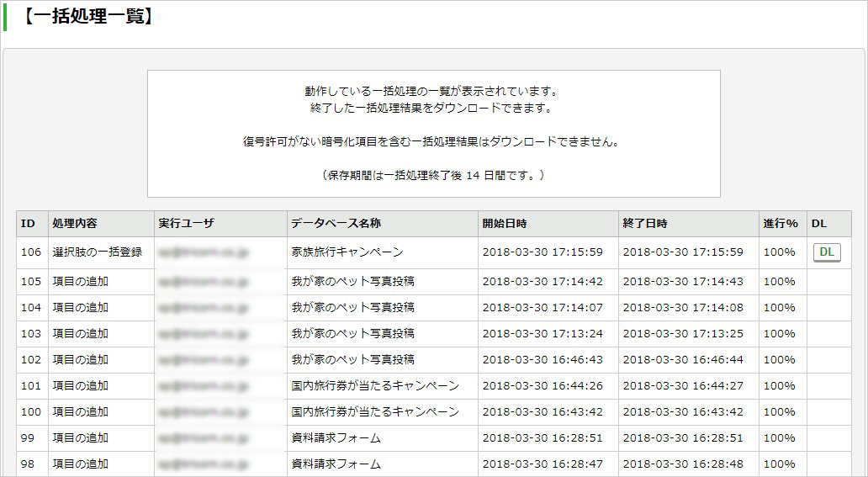Click 100% progress in row 106
Image resolution: width=868 pixels, height=477 pixels.
779,252
